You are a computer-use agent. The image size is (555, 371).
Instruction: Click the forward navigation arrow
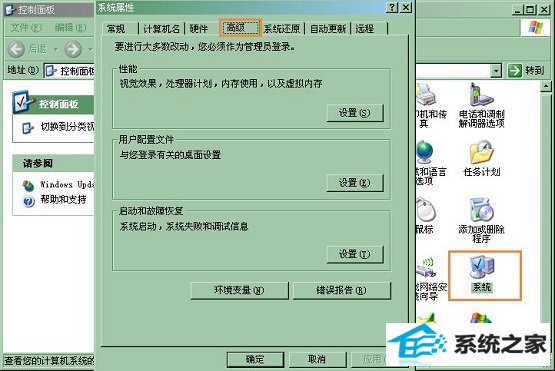(x=73, y=49)
